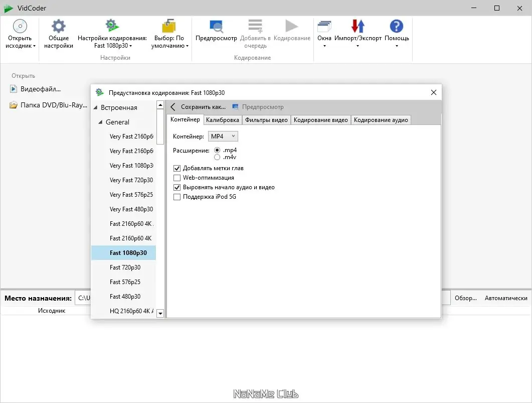
Task: Click the Кодирование play icon
Action: tap(292, 26)
